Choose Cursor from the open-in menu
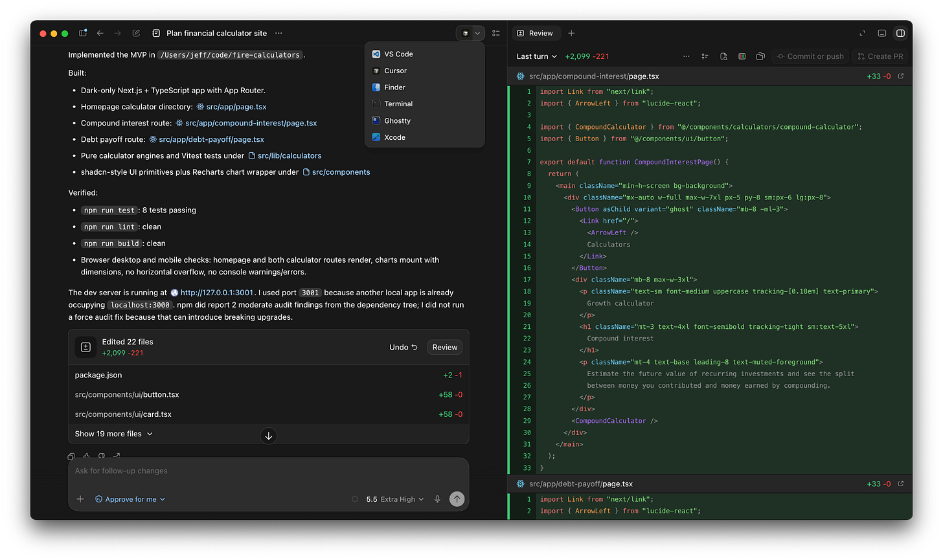943x560 pixels. pyautogui.click(x=424, y=71)
